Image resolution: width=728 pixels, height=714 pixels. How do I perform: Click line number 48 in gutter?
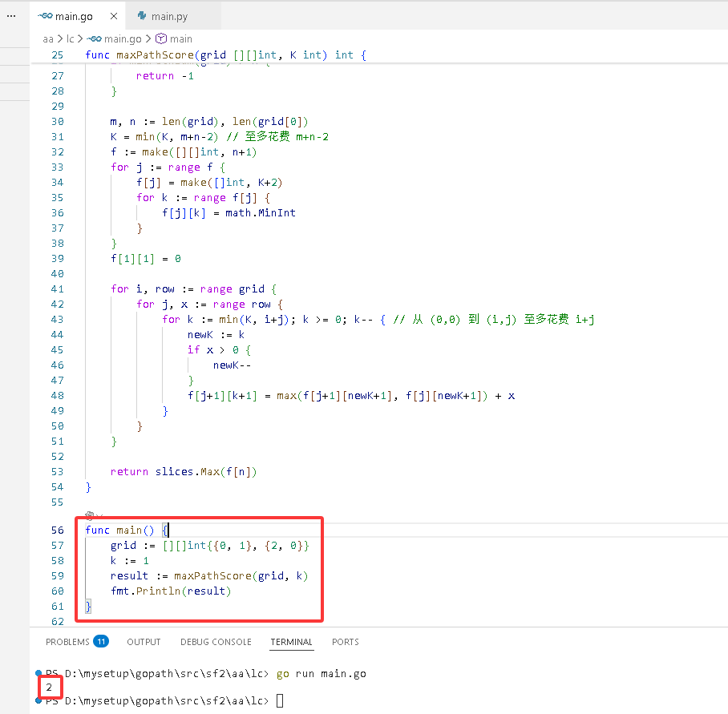(x=57, y=396)
